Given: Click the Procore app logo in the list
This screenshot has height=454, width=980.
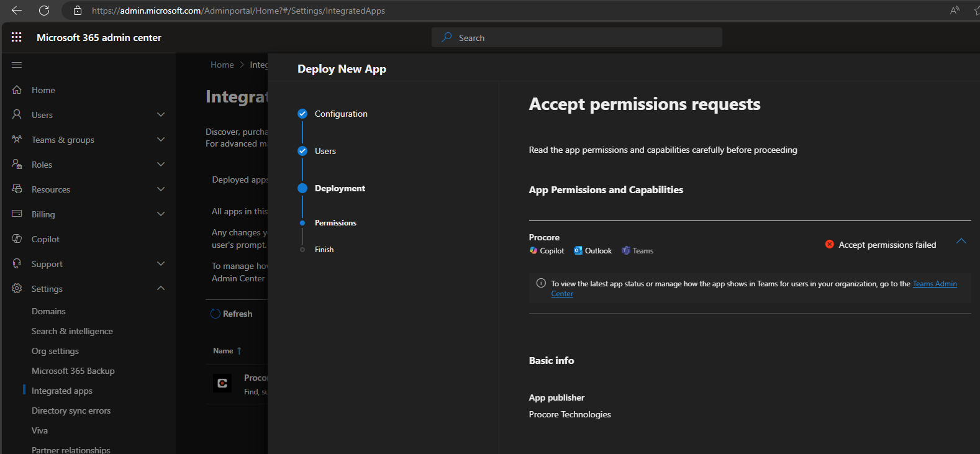Looking at the screenshot, I should pos(222,383).
